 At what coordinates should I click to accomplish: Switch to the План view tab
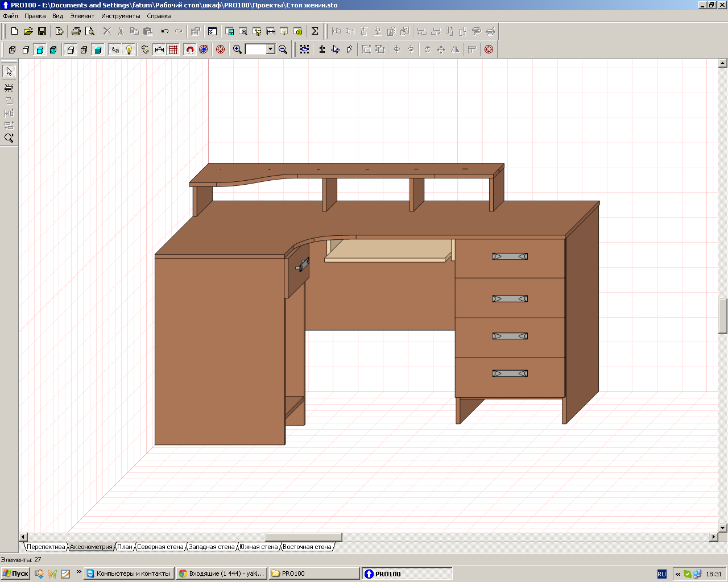pos(125,547)
